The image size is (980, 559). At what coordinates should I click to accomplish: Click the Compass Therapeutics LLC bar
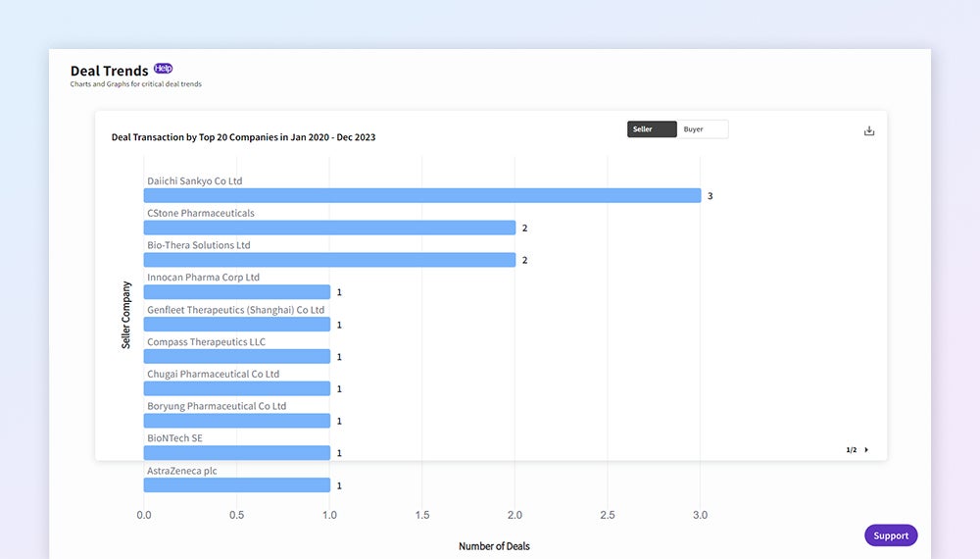tap(236, 357)
